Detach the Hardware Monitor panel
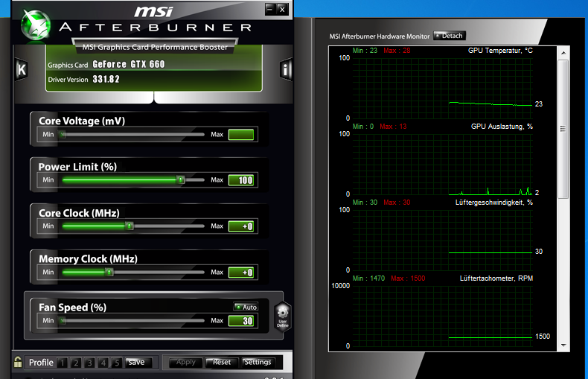588x379 pixels. point(450,36)
